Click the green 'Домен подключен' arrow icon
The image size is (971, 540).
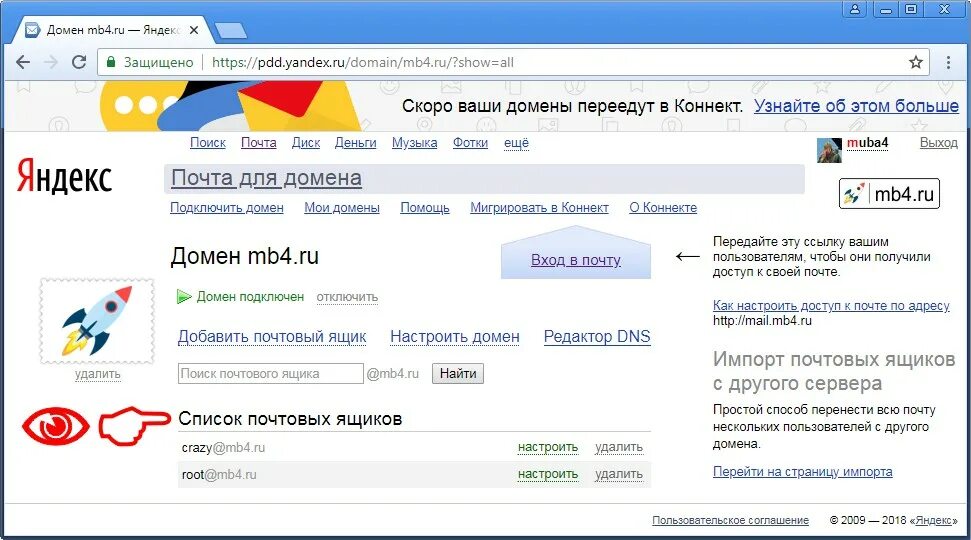click(x=183, y=297)
